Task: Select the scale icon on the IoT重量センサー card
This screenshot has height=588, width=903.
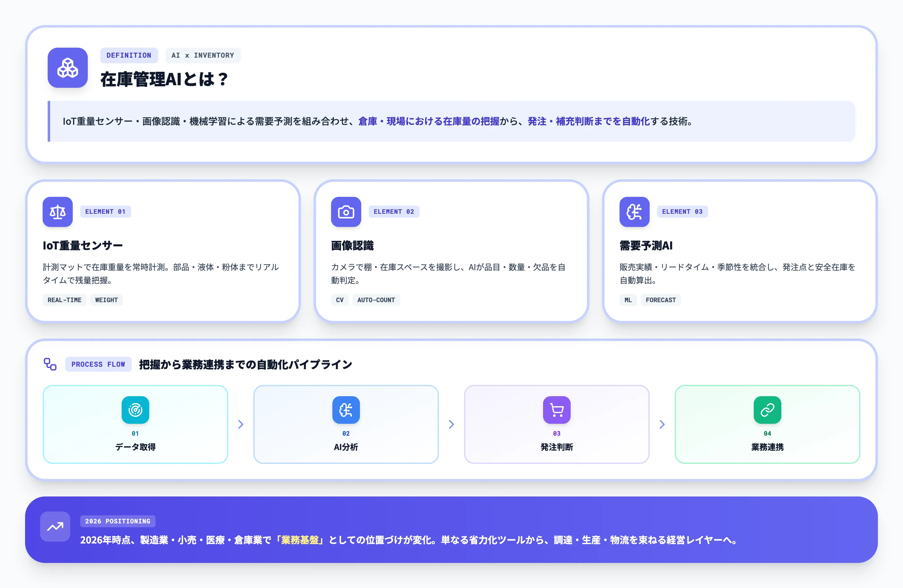Action: (57, 212)
